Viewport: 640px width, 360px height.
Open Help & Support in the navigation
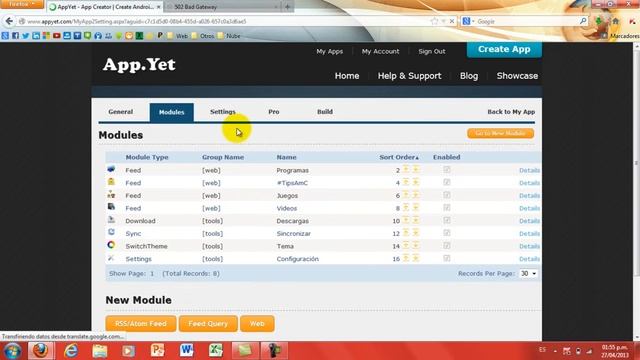[409, 76]
